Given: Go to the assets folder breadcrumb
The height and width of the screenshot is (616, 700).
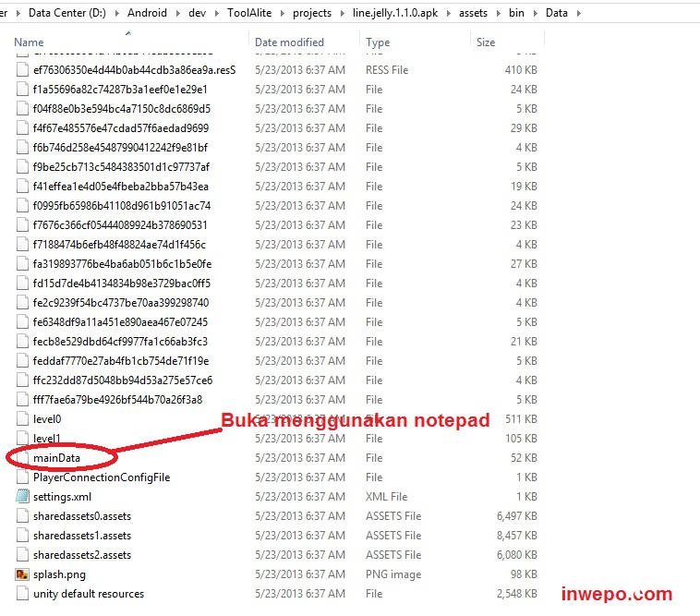Looking at the screenshot, I should pyautogui.click(x=473, y=13).
